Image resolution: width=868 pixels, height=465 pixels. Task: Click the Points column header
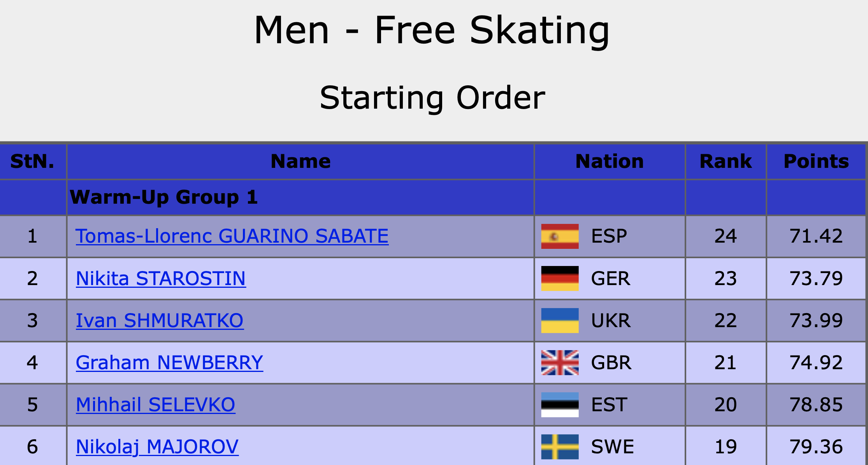click(816, 162)
